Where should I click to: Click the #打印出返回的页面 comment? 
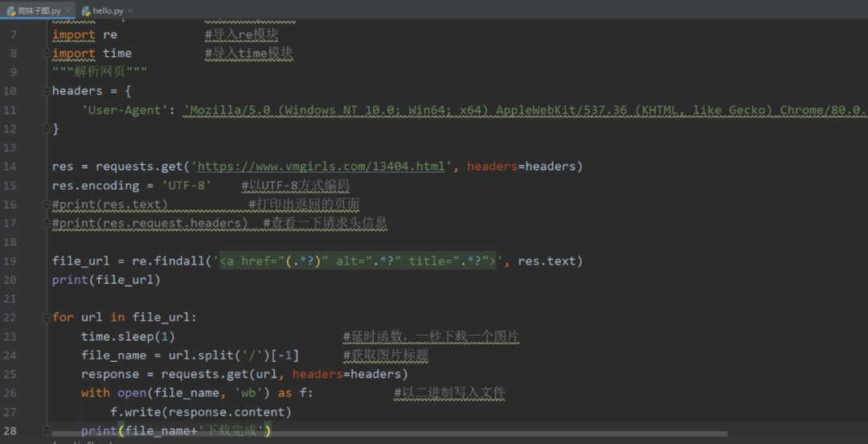(x=304, y=204)
